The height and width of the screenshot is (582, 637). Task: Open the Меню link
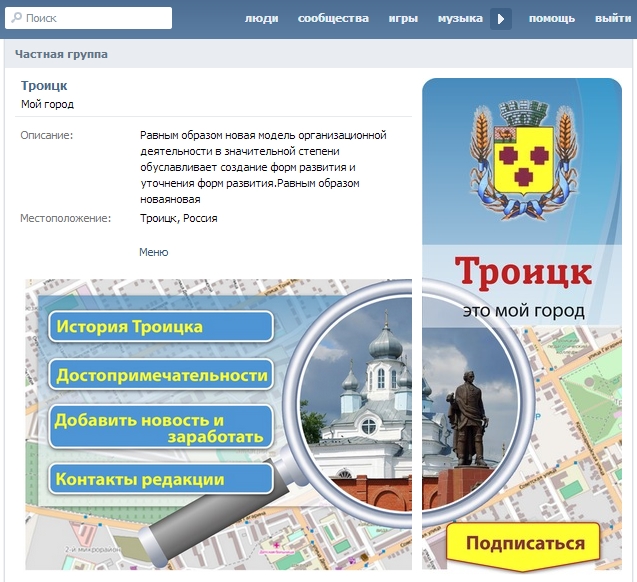tap(154, 252)
